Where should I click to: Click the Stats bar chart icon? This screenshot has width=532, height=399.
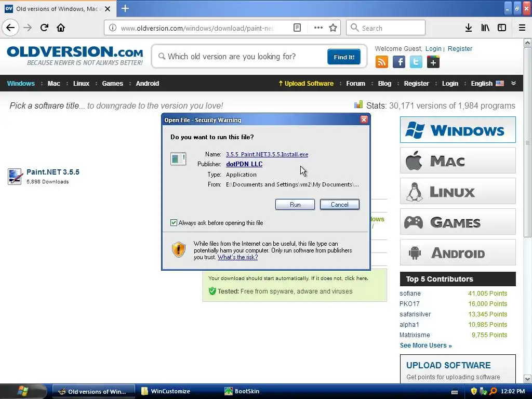(358, 104)
